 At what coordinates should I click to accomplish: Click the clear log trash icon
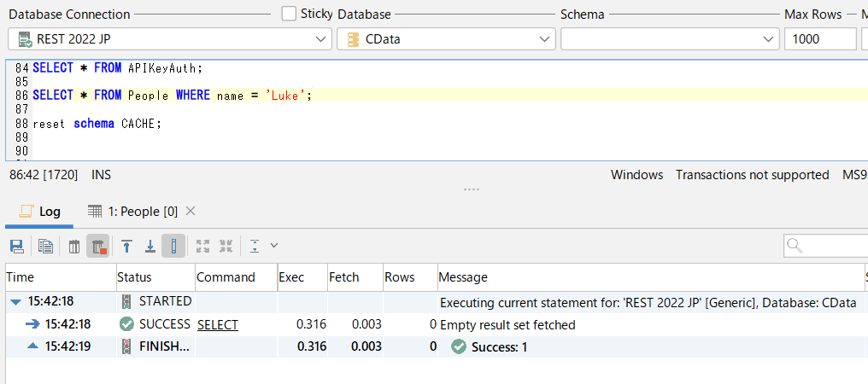(74, 247)
